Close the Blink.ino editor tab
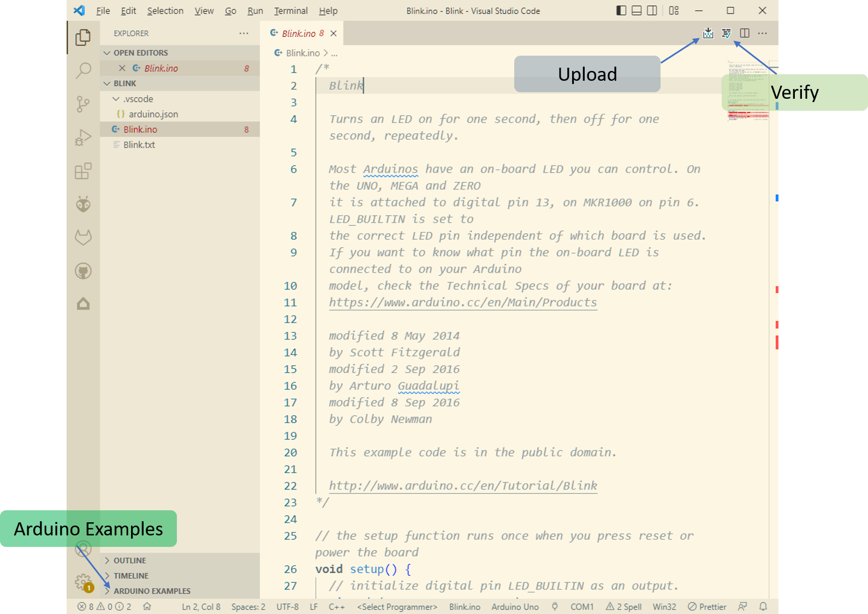The height and width of the screenshot is (614, 868). click(x=334, y=33)
